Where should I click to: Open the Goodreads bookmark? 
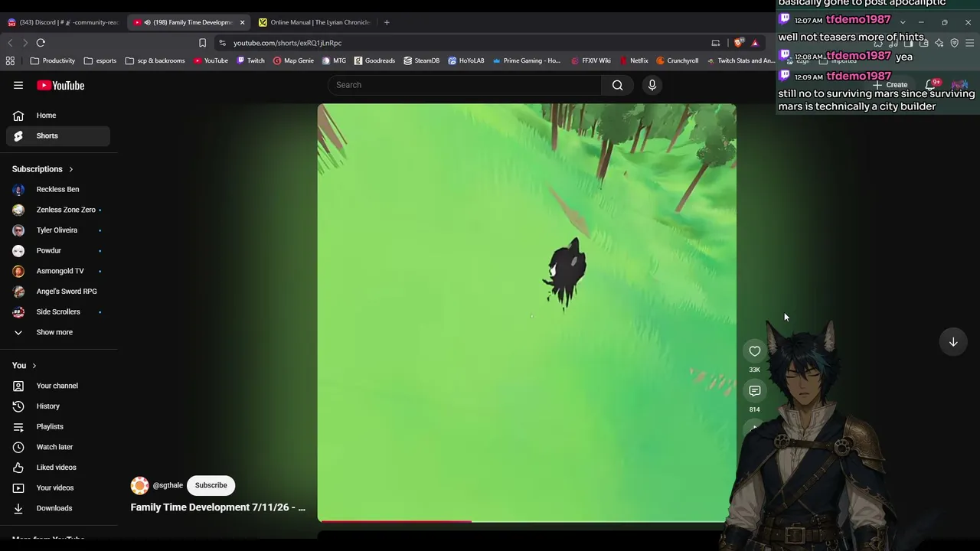[x=374, y=60]
